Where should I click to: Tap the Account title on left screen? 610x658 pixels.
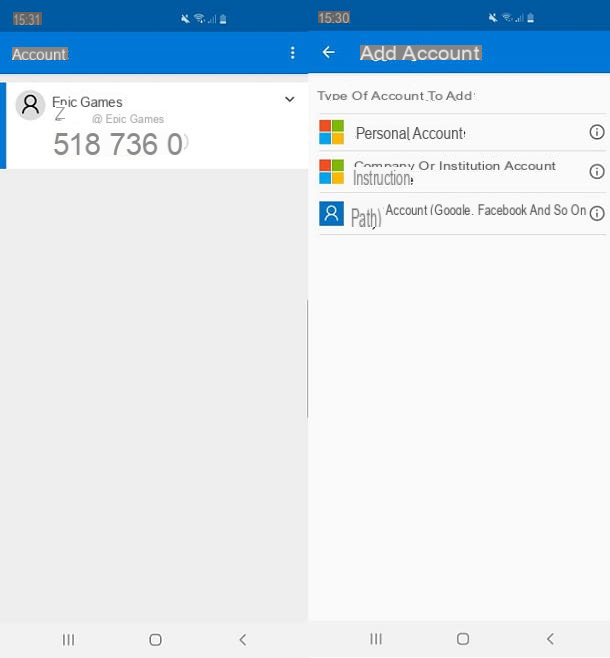(x=39, y=55)
